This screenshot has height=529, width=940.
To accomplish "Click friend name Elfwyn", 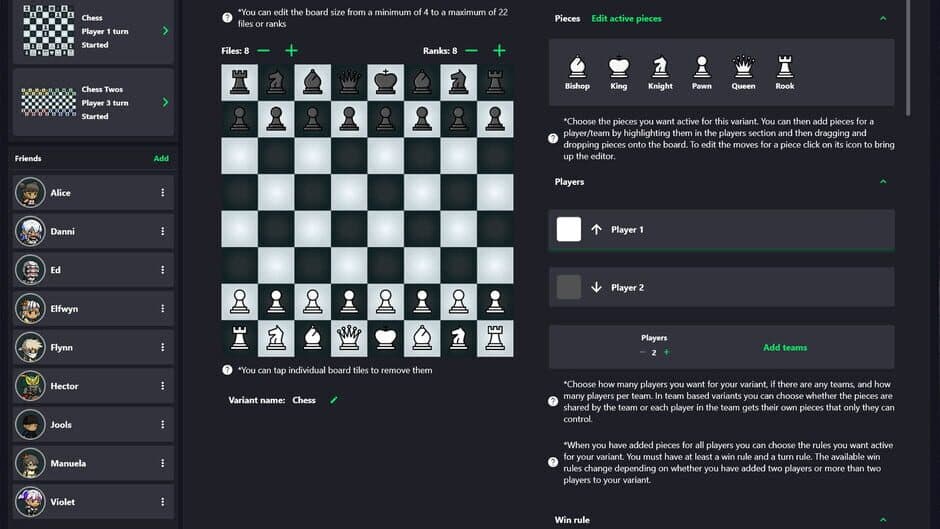I will (x=64, y=309).
